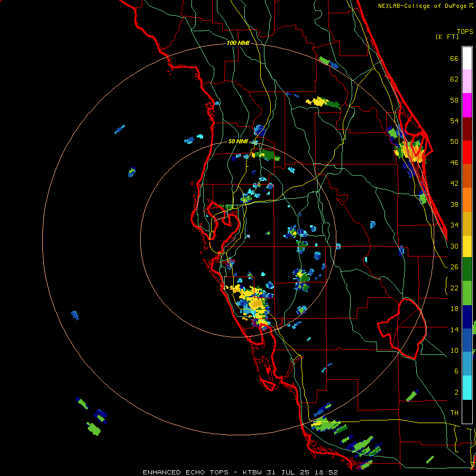The width and height of the screenshot is (476, 476).
Task: Select the navy blue legend swatch
Action: [467, 317]
